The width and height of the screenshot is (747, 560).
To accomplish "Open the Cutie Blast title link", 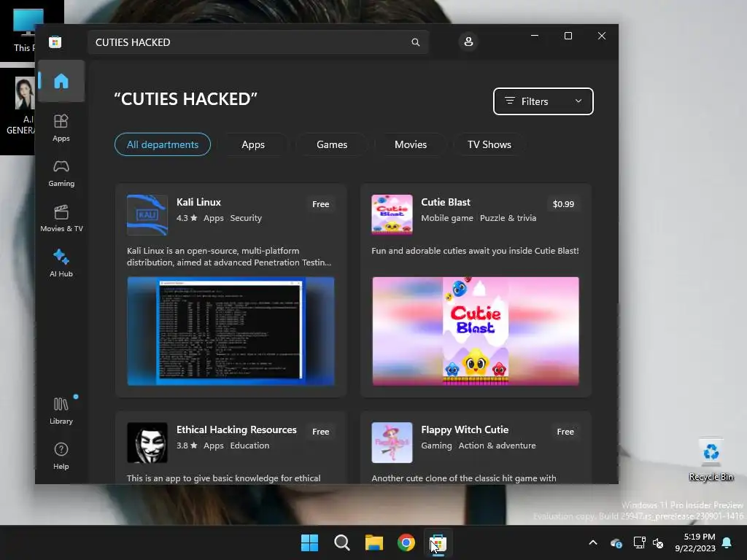I will click(x=446, y=203).
